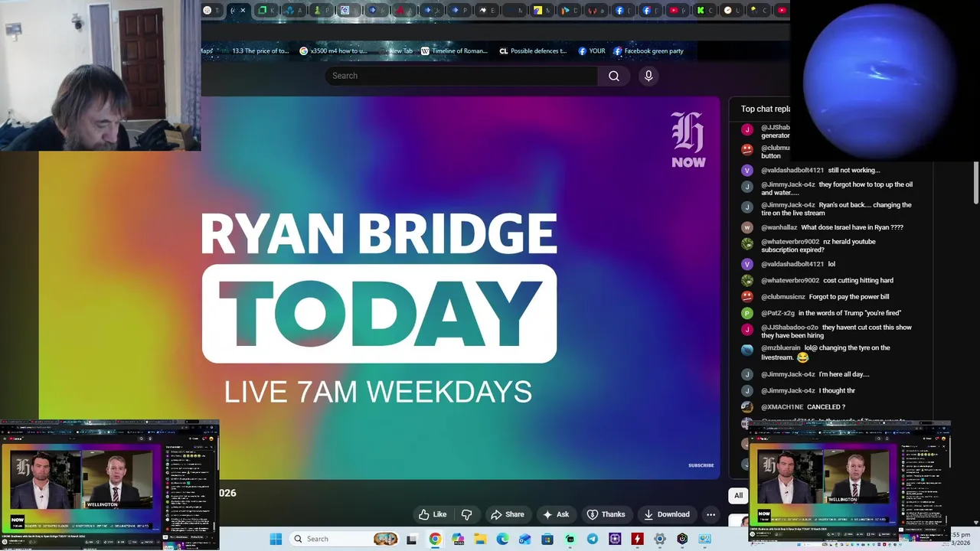980x551 pixels.
Task: Open Microsoft Store from the taskbar
Action: 547,539
